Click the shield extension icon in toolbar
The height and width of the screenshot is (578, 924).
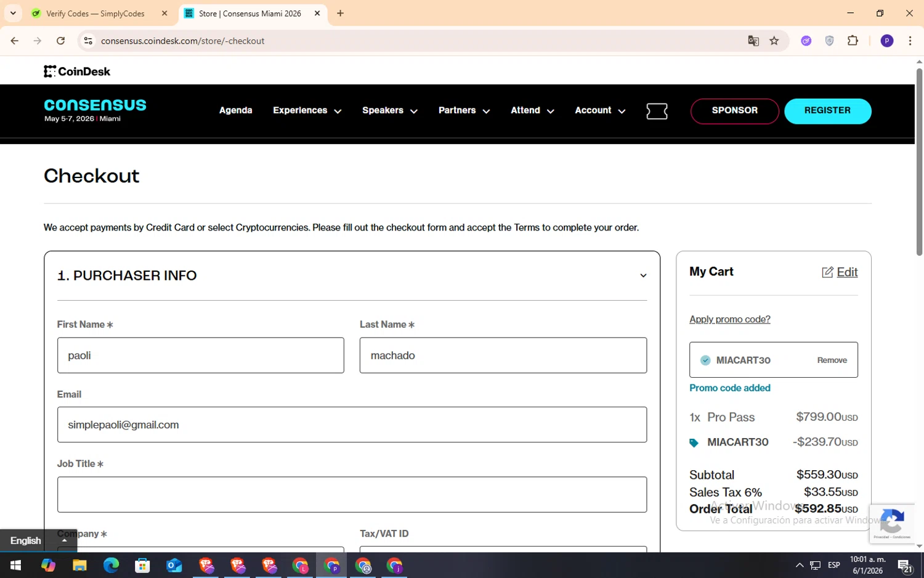click(x=829, y=41)
